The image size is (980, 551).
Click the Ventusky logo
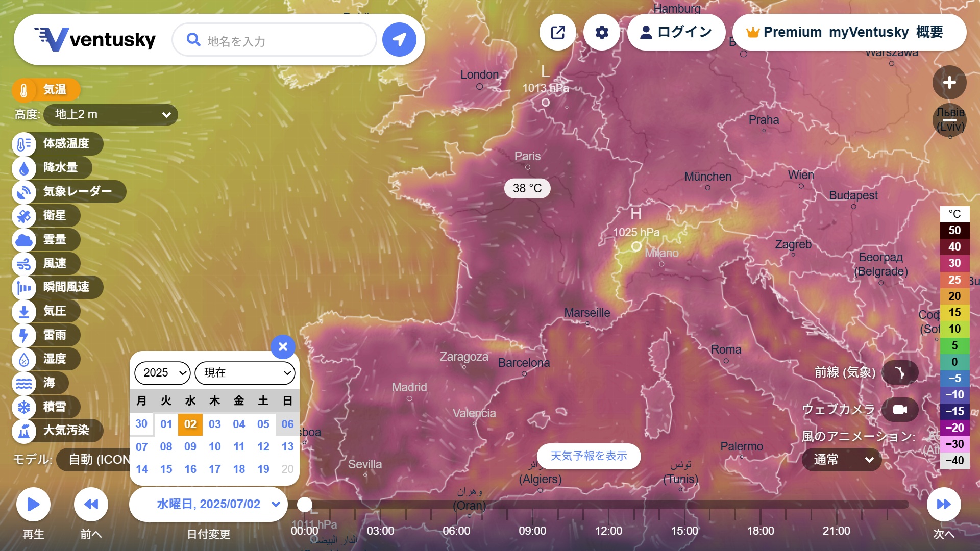point(95,39)
